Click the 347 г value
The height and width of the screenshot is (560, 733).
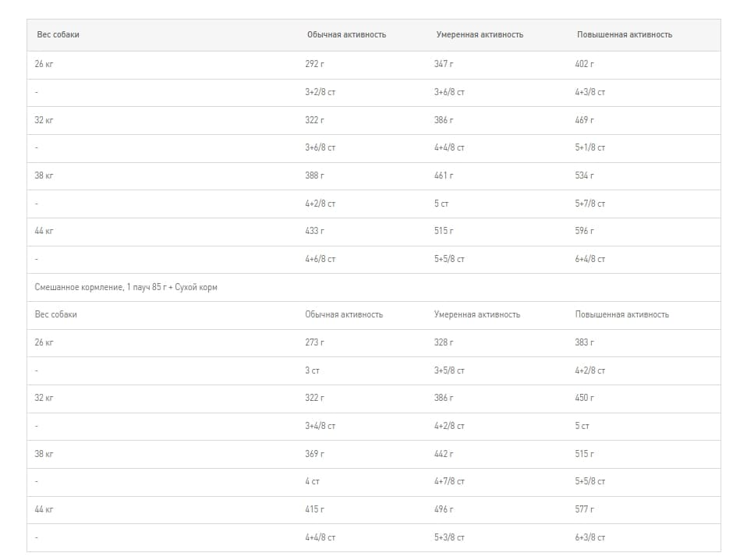point(444,64)
